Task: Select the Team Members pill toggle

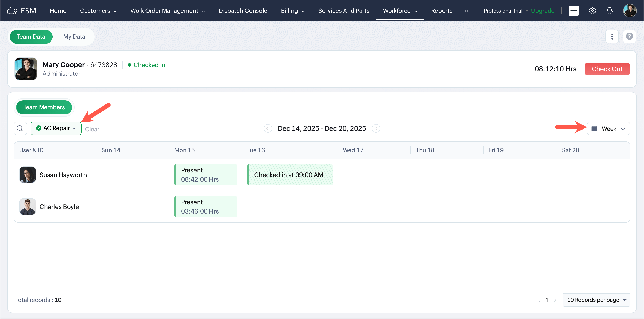Action: coord(44,107)
